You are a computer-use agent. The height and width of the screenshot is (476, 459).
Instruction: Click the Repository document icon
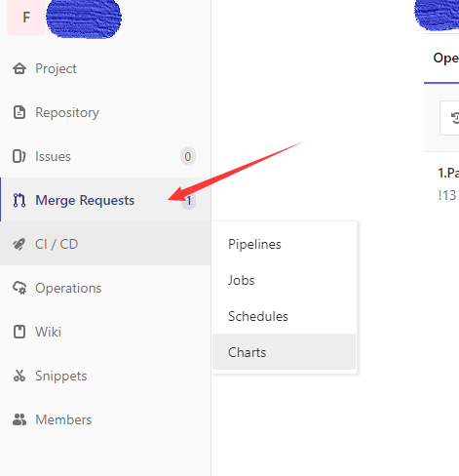[x=19, y=112]
